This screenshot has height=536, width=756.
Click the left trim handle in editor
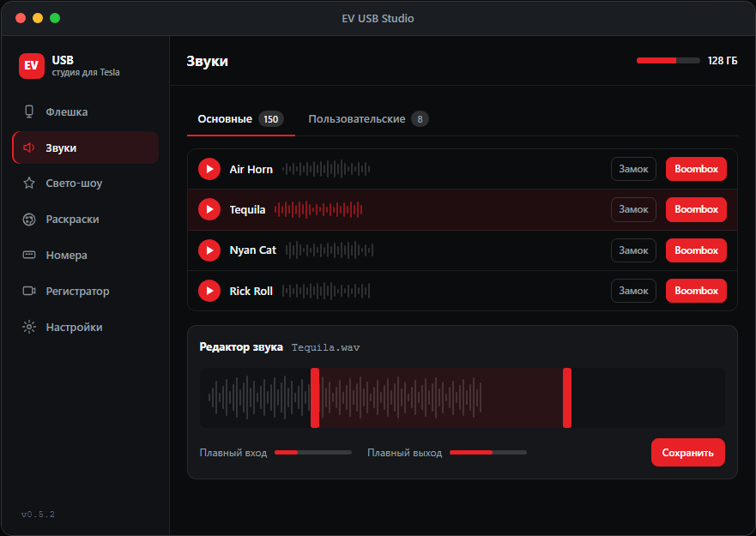click(x=315, y=398)
